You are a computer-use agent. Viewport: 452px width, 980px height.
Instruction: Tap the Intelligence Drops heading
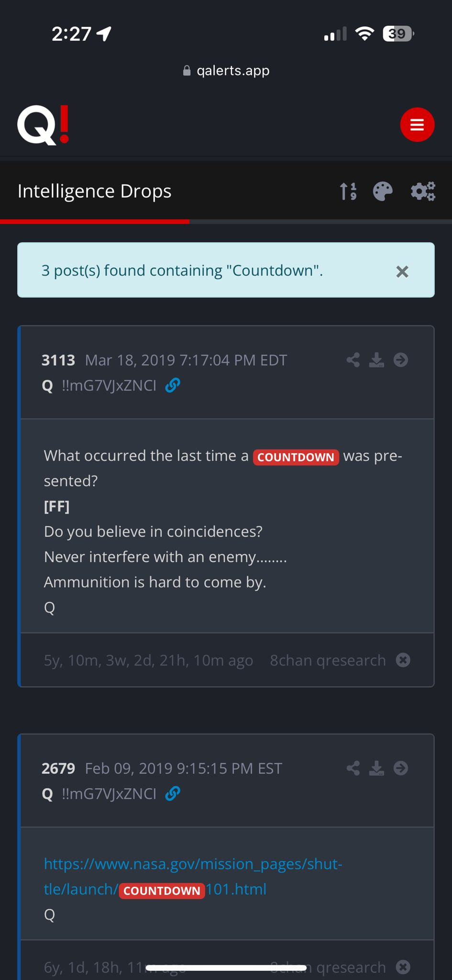95,191
